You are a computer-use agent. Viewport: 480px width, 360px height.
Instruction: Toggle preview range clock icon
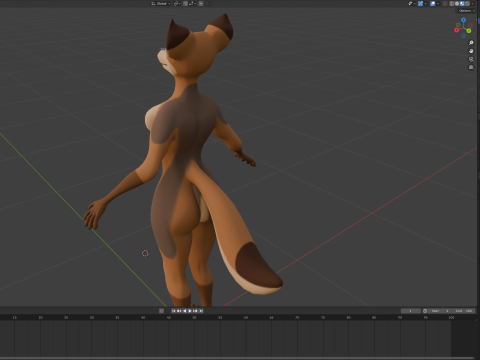[425, 311]
